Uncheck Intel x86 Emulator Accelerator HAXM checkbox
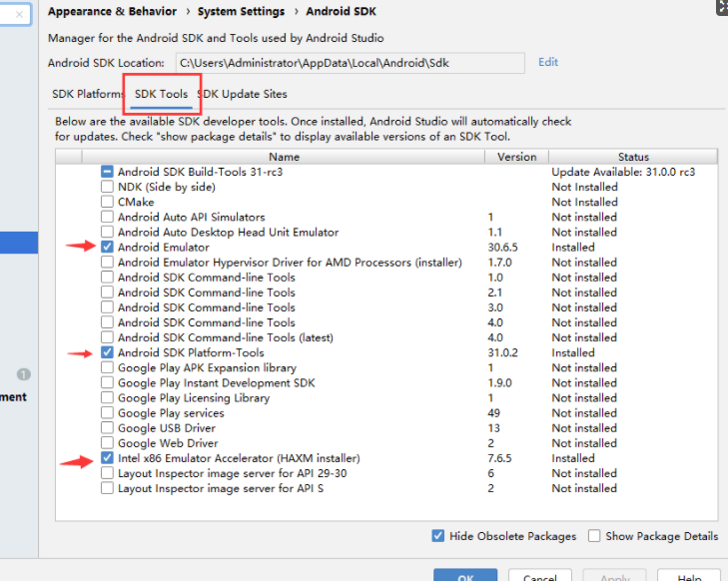This screenshot has height=581, width=728. 107,458
